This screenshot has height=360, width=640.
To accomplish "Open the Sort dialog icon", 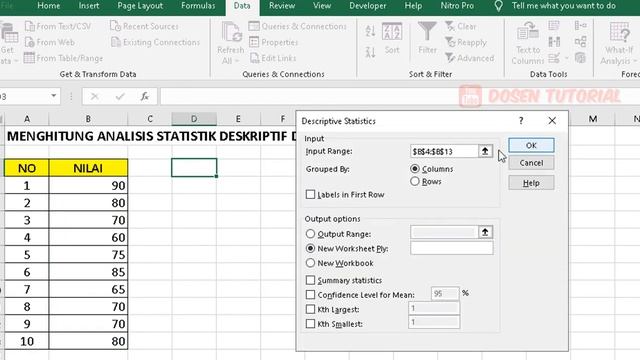I will tap(392, 32).
